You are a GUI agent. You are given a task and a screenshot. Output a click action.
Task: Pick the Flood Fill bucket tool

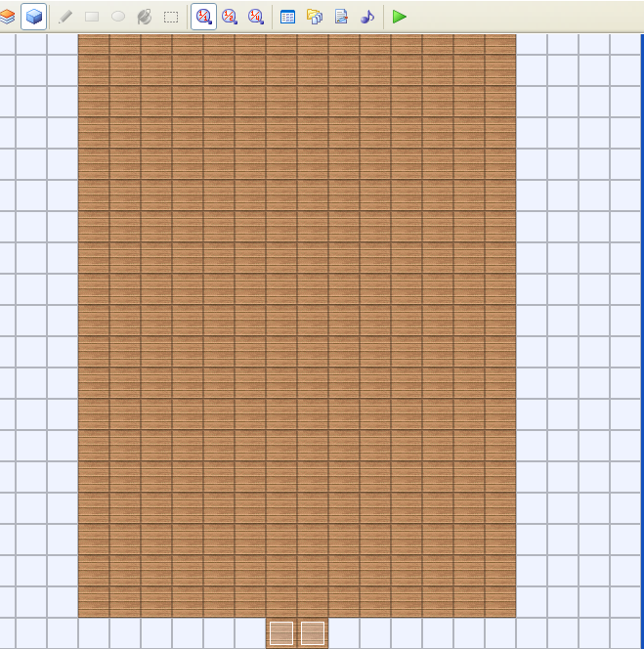pos(145,17)
